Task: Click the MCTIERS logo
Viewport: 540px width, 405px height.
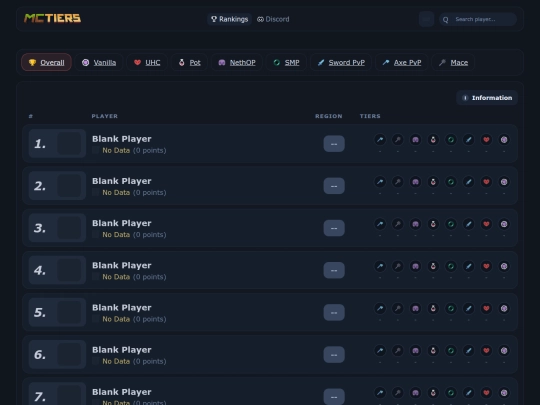Action: [x=52, y=18]
